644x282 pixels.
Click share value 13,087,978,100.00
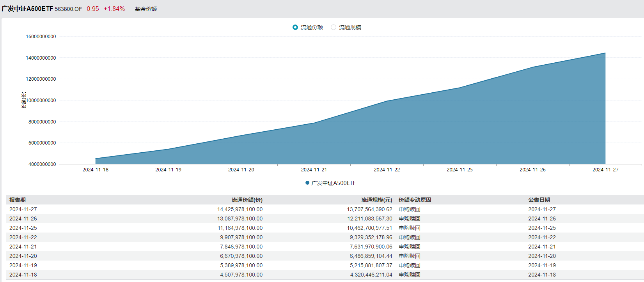[x=240, y=219]
